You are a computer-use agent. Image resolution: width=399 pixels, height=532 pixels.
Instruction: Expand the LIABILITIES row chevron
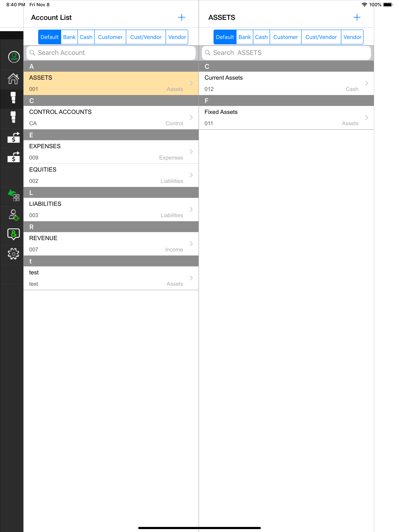coord(191,210)
